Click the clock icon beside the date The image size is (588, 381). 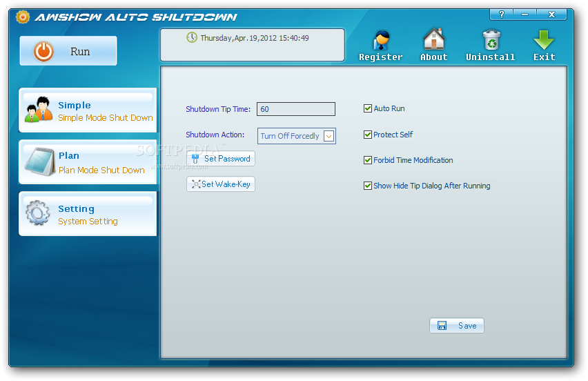click(192, 37)
